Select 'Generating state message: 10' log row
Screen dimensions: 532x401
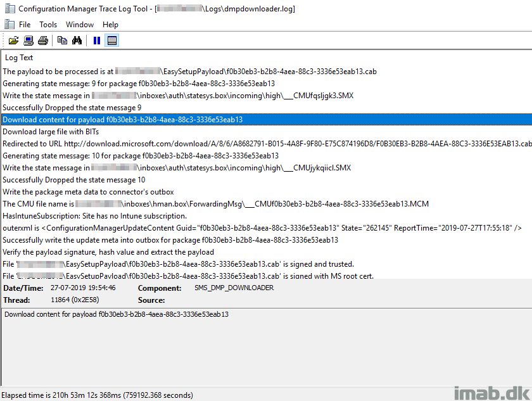267,156
